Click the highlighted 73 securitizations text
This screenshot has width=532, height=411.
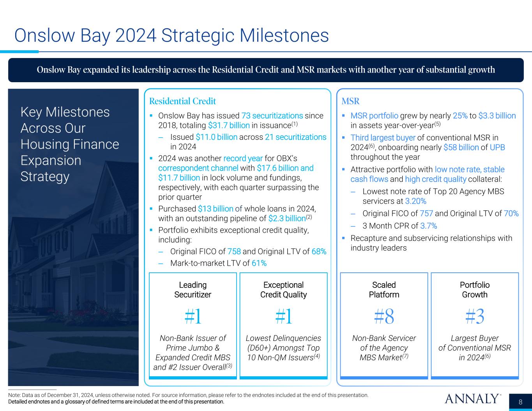point(272,116)
